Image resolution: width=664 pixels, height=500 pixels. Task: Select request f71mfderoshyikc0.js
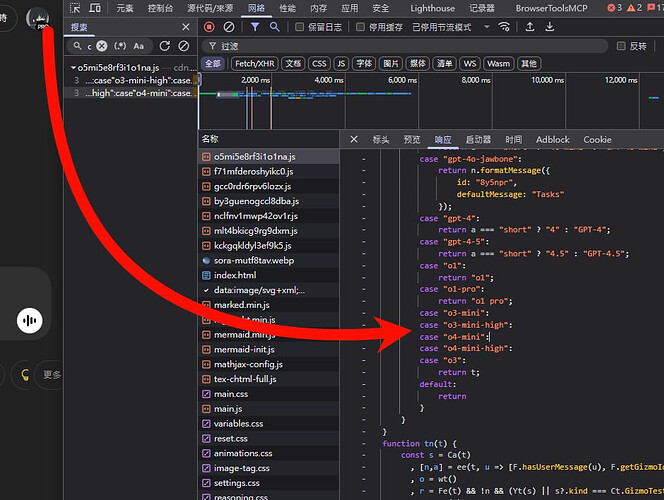(268, 171)
